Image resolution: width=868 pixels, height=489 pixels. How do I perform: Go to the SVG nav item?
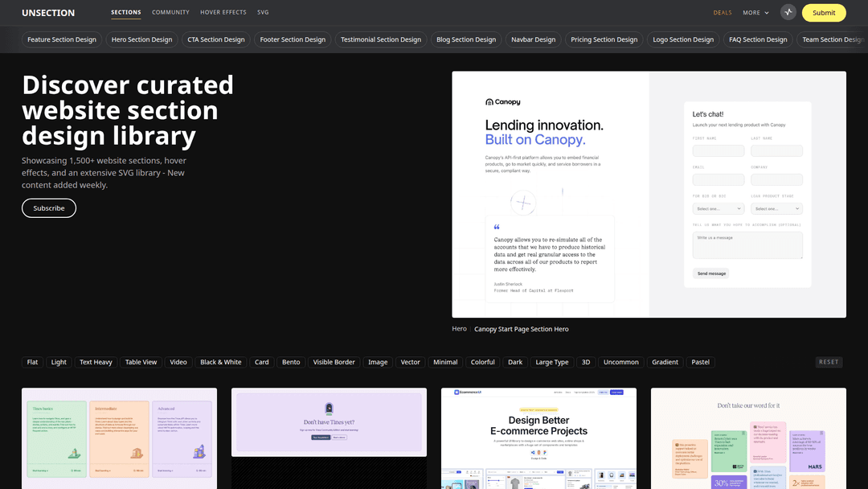coord(263,13)
